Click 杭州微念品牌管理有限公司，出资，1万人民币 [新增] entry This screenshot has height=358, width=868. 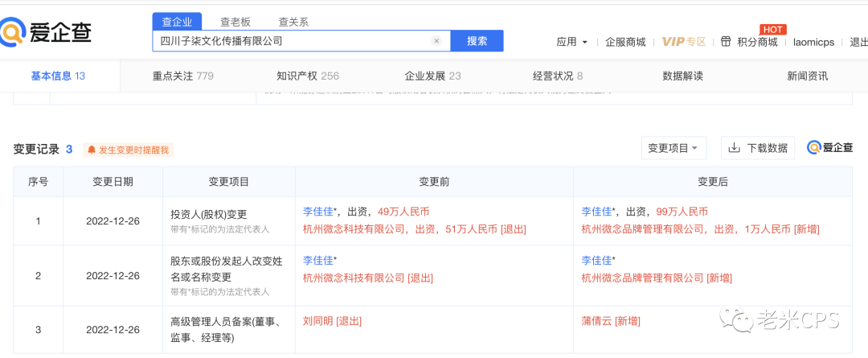pos(700,228)
